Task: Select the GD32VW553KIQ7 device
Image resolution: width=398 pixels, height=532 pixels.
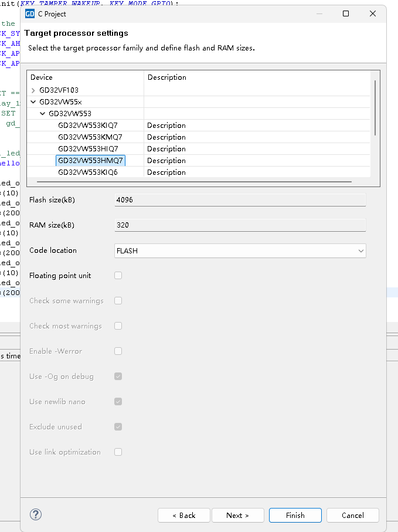Action: point(88,126)
